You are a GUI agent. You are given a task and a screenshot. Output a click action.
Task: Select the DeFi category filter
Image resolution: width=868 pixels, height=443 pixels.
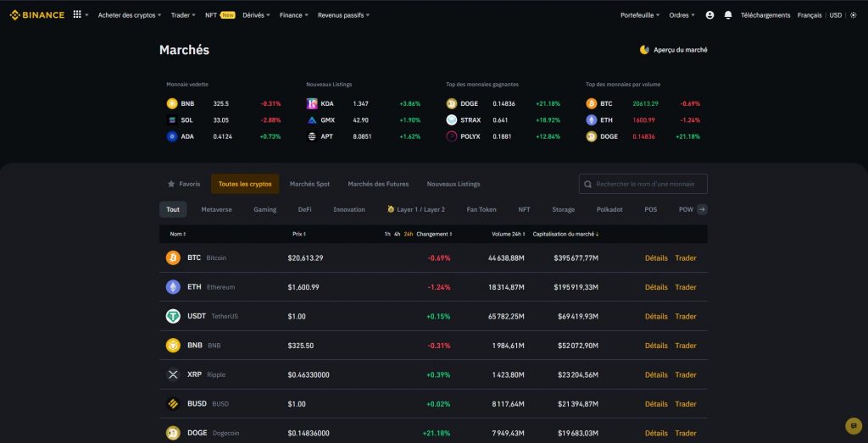pos(304,209)
